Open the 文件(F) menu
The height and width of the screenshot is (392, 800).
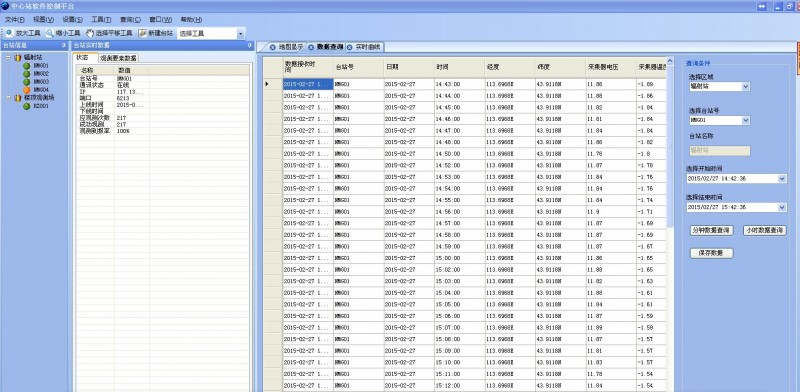15,19
